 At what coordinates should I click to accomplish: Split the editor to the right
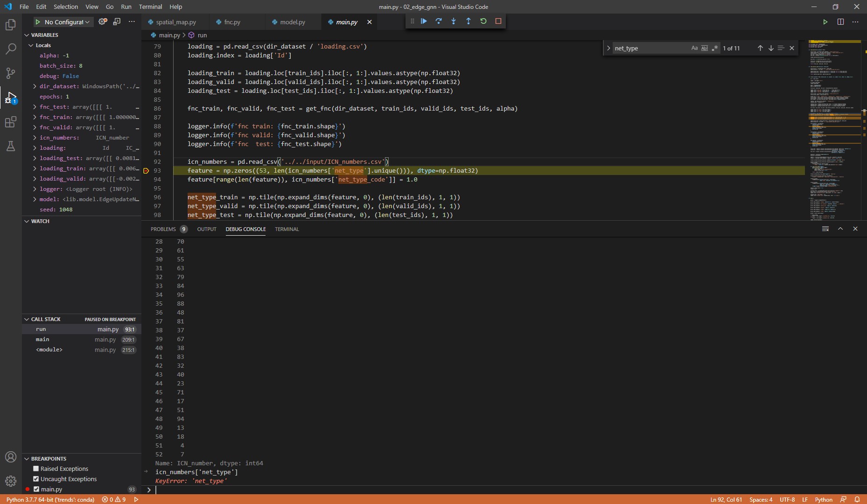click(840, 22)
